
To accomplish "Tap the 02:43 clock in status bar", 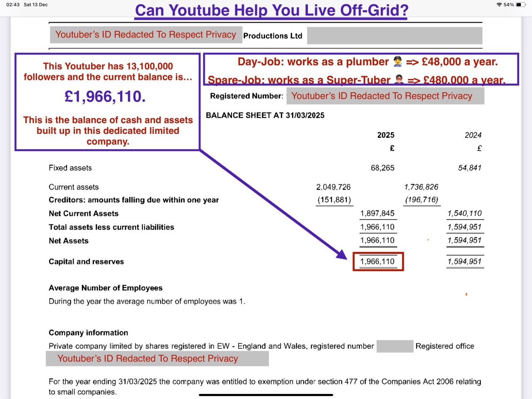I will coord(13,5).
